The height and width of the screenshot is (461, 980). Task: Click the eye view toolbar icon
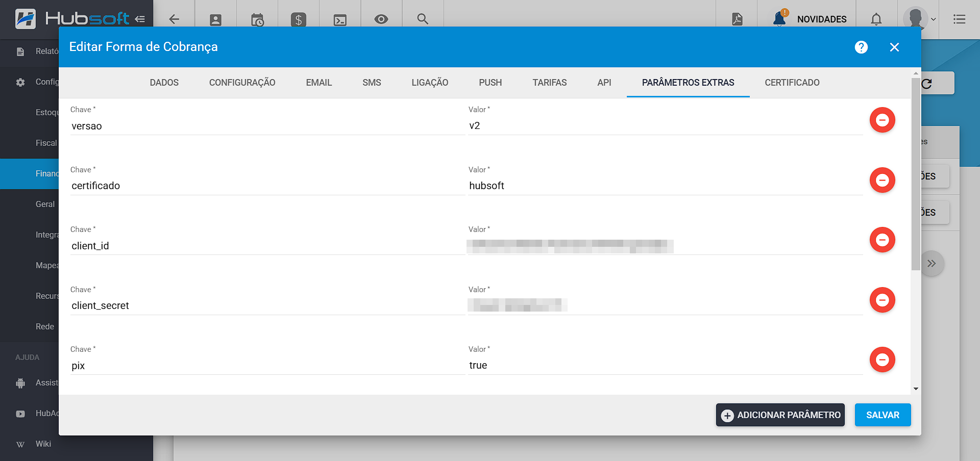381,19
